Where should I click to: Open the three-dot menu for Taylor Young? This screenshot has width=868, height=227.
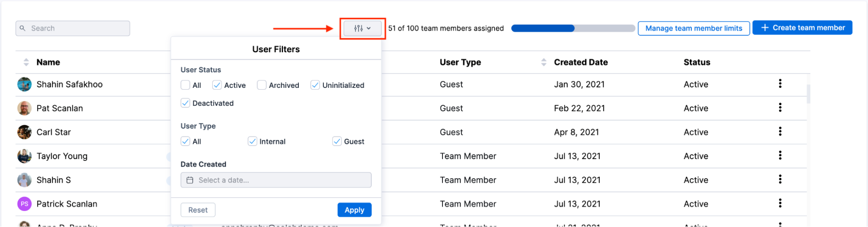(780, 155)
